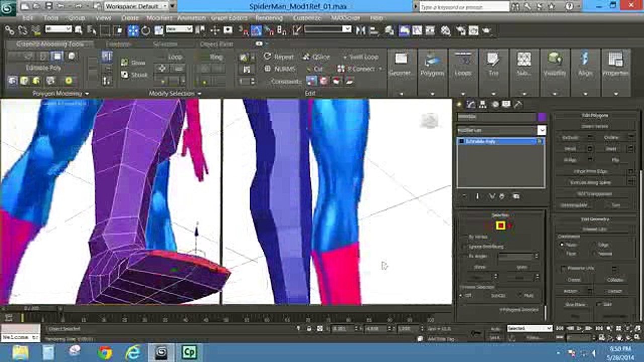
Task: Enable the By Angle checkbox
Action: click(464, 256)
